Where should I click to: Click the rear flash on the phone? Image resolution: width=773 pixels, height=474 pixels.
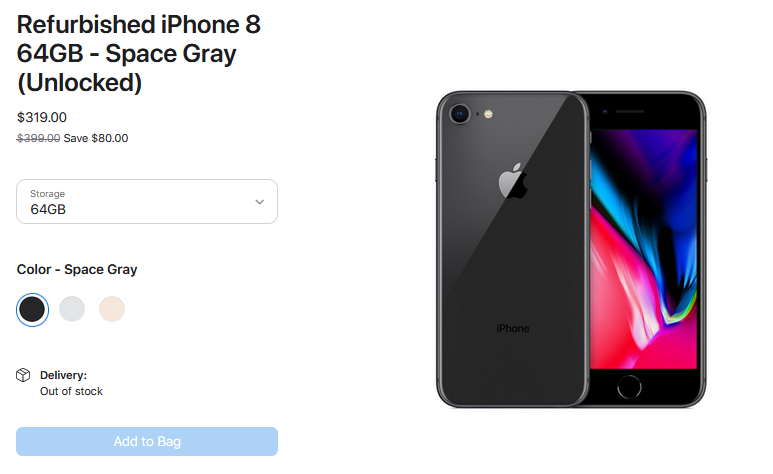pos(488,114)
